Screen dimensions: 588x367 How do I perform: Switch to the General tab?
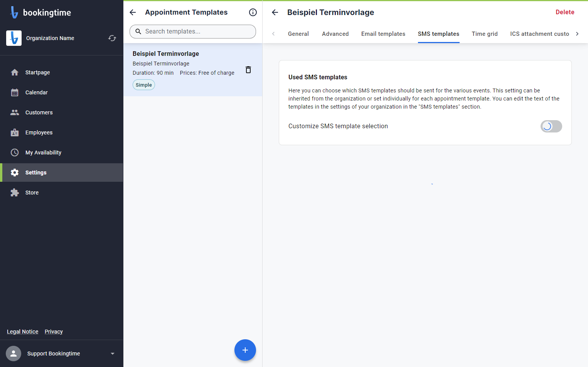click(x=298, y=34)
